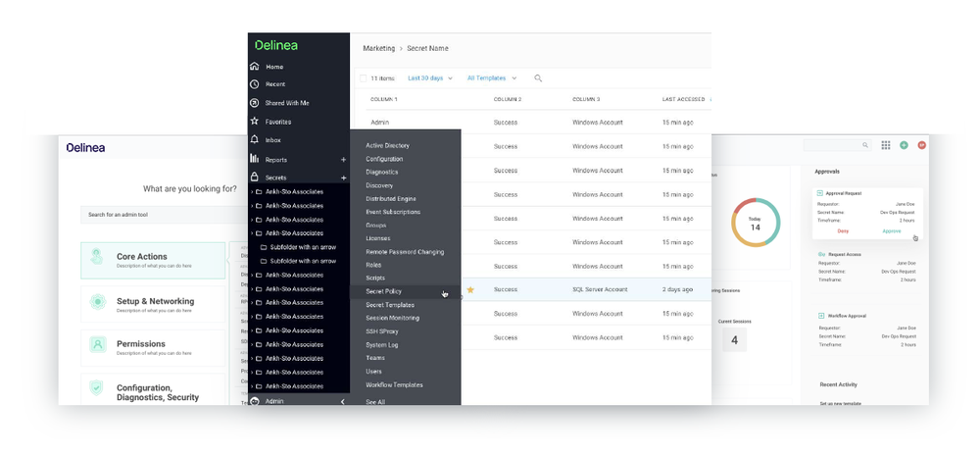Choose Remote Password Changing
This screenshot has height=456, width=980.
pyautogui.click(x=405, y=251)
